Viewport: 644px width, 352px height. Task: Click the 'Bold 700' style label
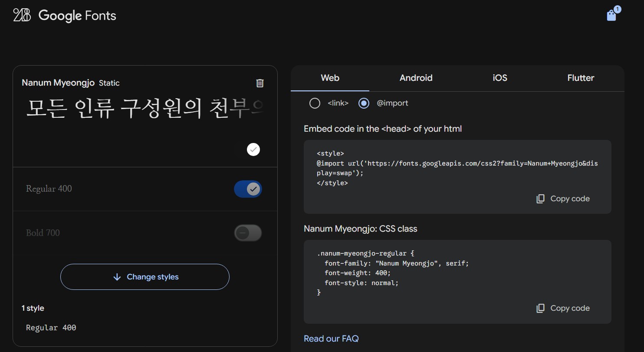pos(43,233)
